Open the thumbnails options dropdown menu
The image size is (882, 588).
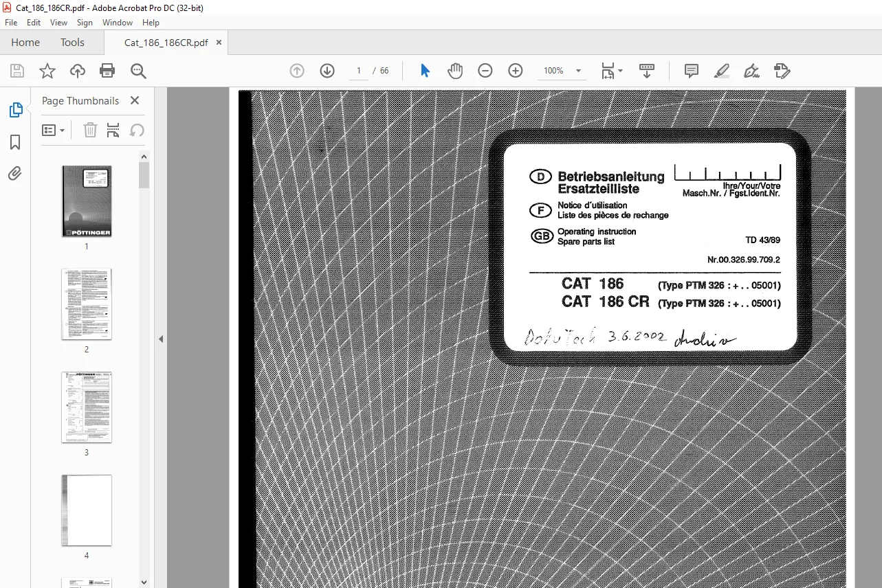(x=54, y=130)
